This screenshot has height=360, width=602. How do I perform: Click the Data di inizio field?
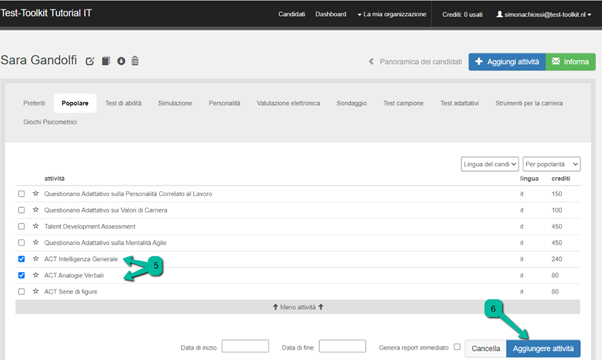tap(245, 346)
